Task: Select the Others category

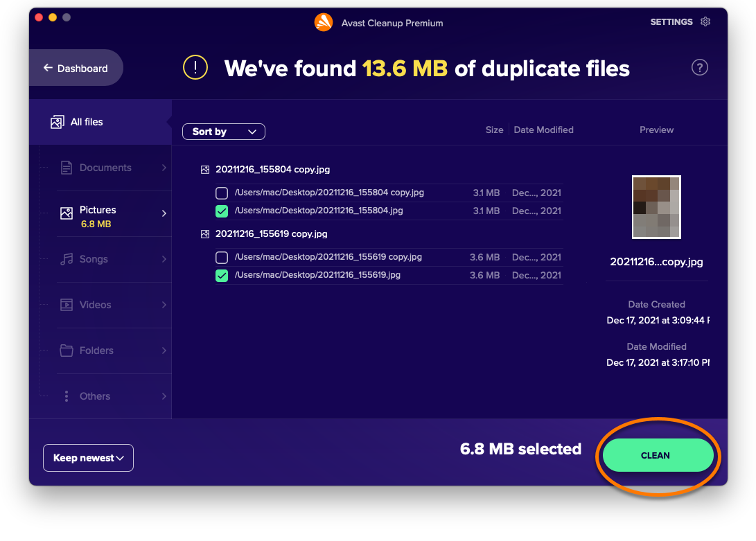Action: coord(114,396)
